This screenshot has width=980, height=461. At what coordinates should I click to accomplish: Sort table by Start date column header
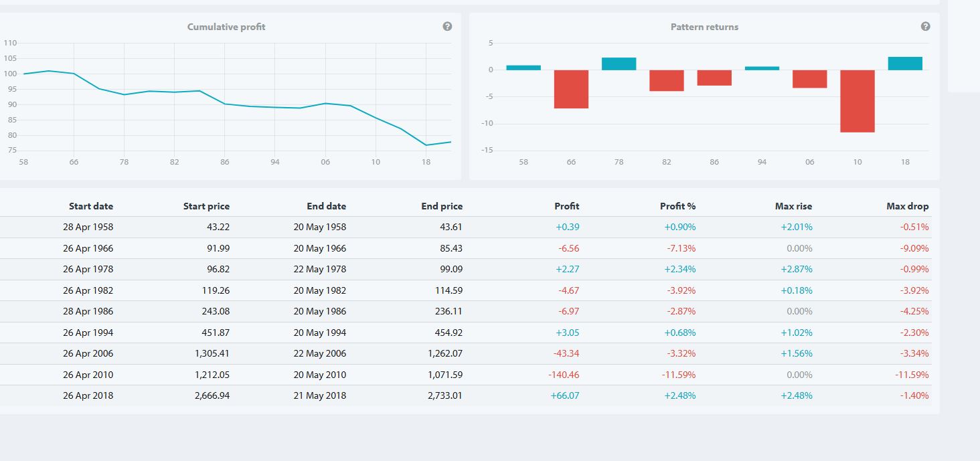[90, 206]
